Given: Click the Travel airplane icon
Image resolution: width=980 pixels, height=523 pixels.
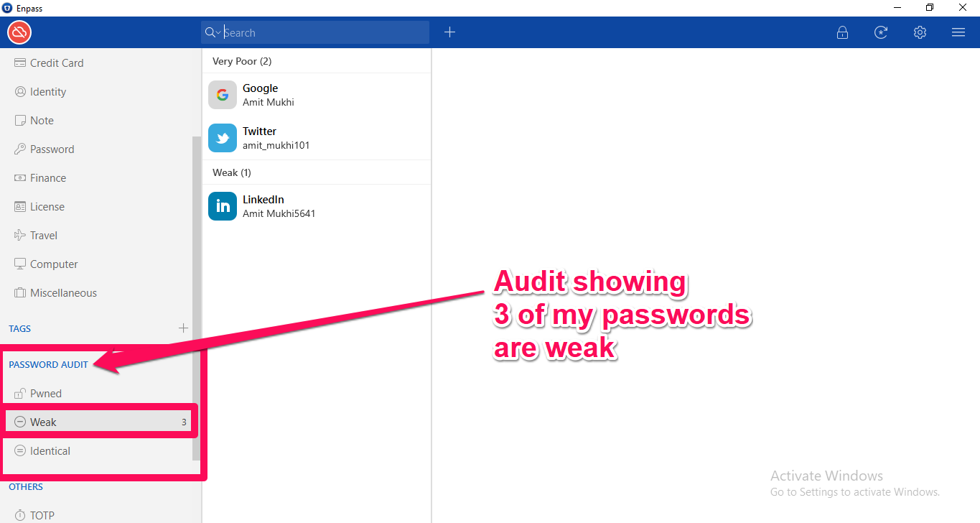Looking at the screenshot, I should coord(20,236).
